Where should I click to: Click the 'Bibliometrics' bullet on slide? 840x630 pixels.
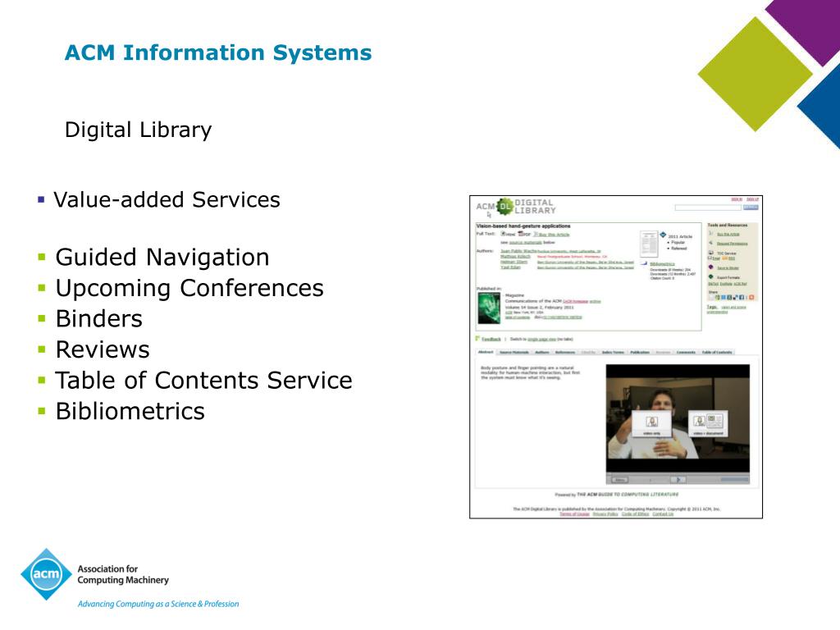tap(130, 412)
